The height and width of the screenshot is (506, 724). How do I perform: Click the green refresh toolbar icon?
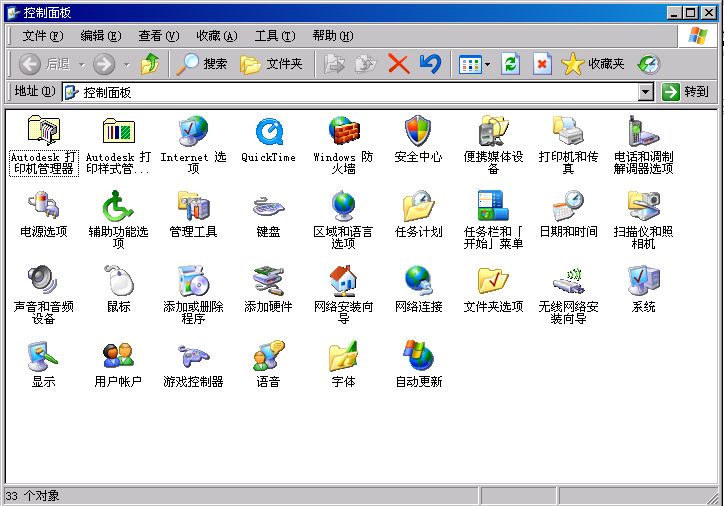[510, 64]
